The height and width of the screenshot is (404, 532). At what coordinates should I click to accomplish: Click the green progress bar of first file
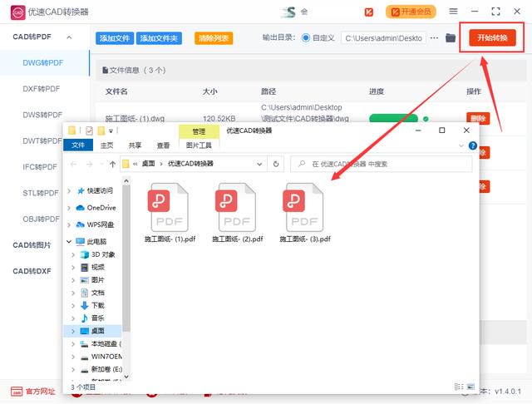pos(393,118)
